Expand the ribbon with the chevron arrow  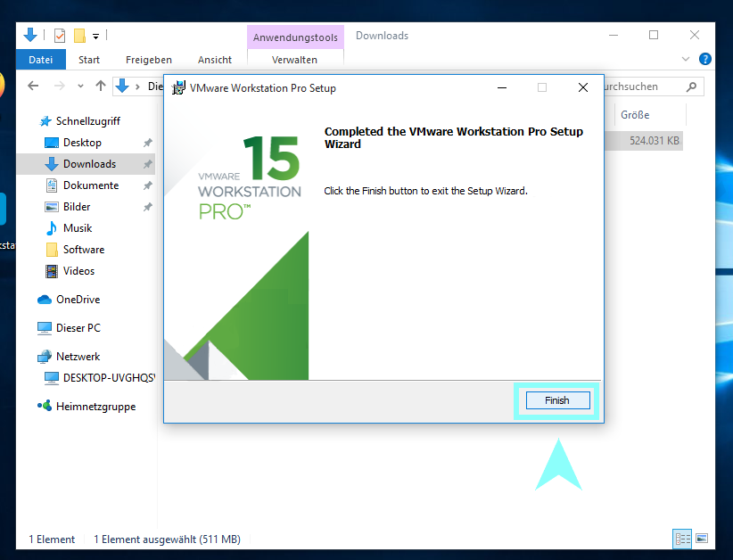click(x=684, y=59)
